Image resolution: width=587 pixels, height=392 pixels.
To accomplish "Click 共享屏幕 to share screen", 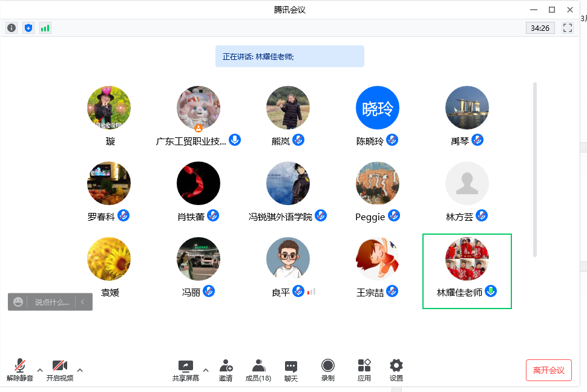I will click(x=185, y=370).
